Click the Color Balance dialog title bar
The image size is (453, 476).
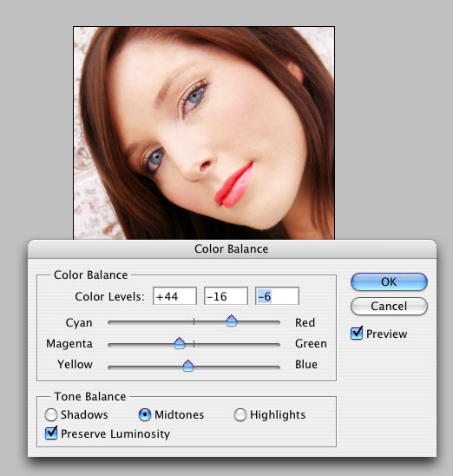232,249
